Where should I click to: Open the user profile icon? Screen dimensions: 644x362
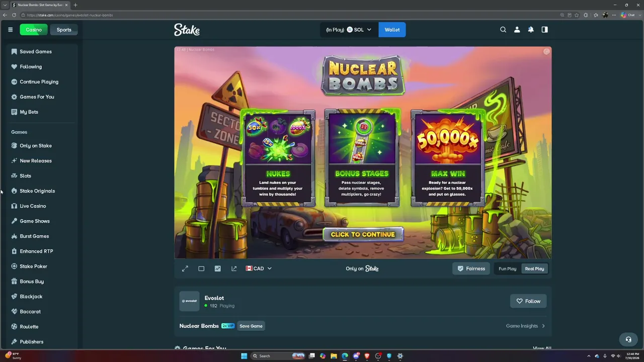click(x=517, y=30)
